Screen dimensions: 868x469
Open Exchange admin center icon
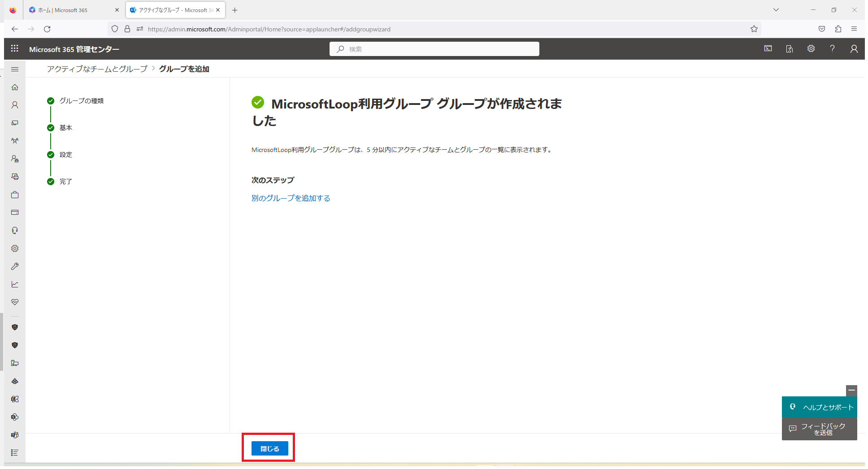pos(15,399)
